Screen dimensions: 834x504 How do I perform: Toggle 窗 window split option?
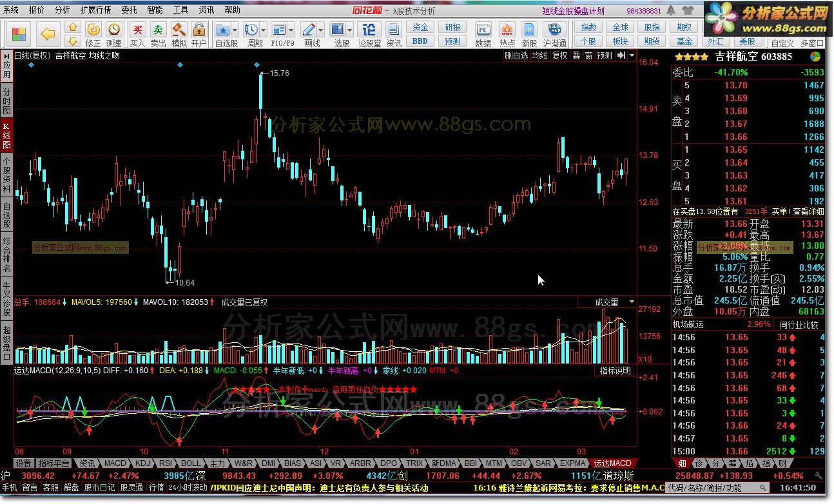(x=589, y=55)
